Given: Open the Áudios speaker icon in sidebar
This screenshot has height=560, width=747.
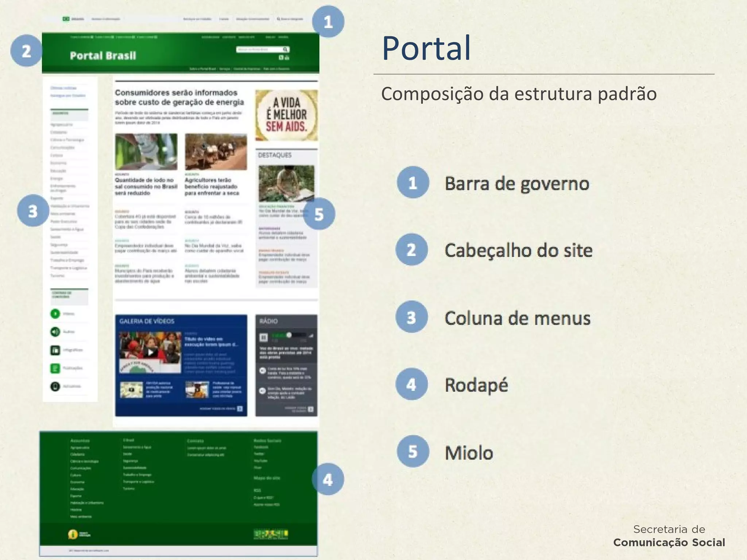Looking at the screenshot, I should click(55, 332).
